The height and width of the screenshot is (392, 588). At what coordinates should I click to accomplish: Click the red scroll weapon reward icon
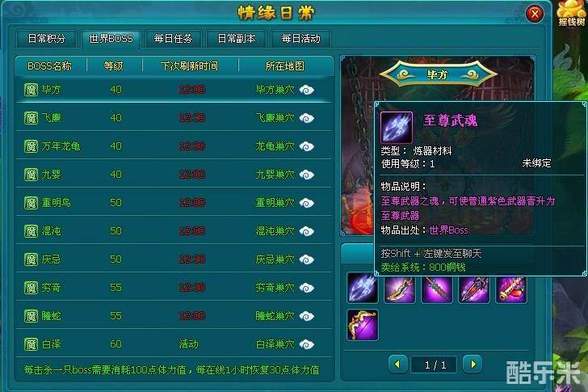pos(511,289)
